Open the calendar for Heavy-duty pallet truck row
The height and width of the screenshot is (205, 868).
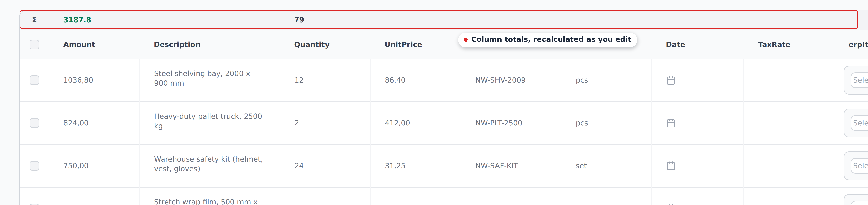(670, 123)
